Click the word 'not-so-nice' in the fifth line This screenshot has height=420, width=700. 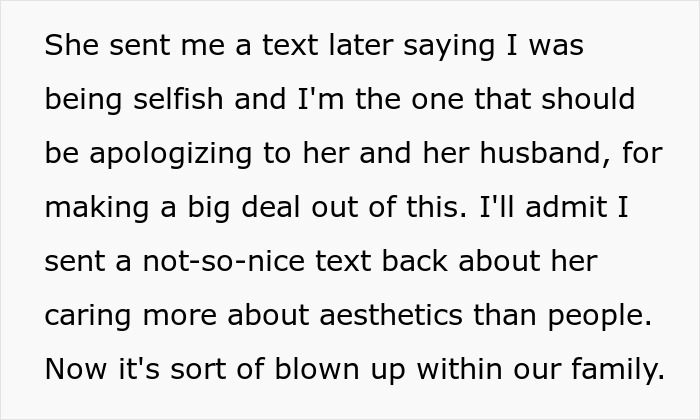coord(224,261)
